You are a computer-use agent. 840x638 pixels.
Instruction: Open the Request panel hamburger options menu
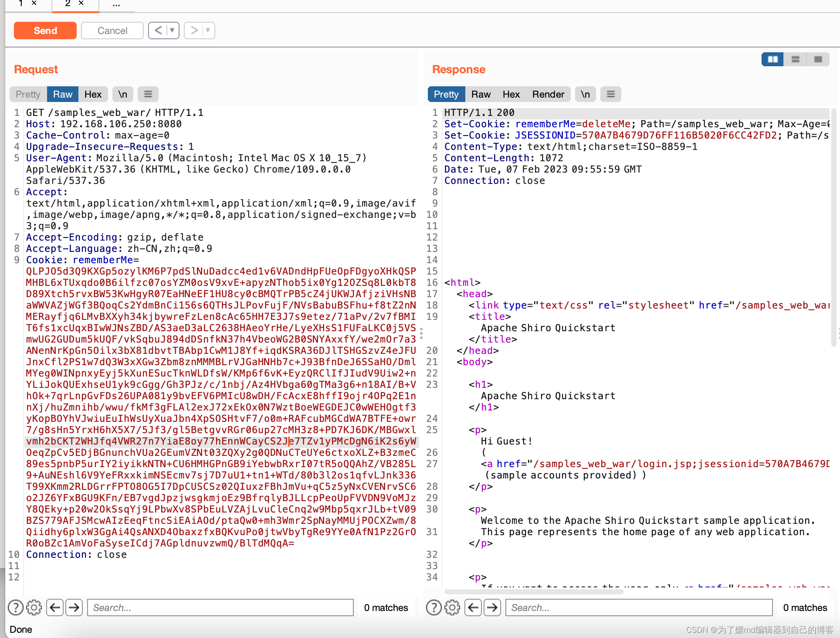[x=148, y=94]
